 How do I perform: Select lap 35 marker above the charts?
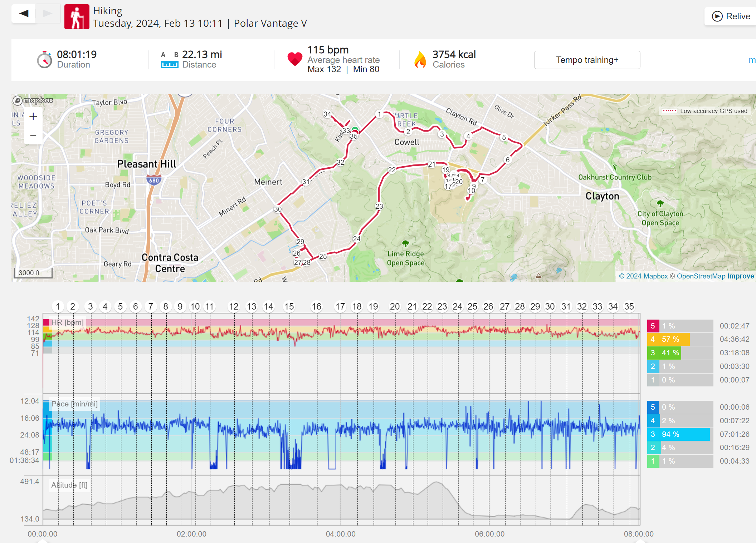[x=629, y=306]
